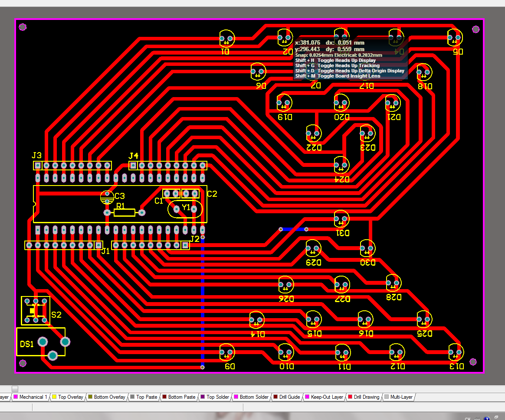
Task: Click the first square pad of header J4
Action: (x=133, y=166)
